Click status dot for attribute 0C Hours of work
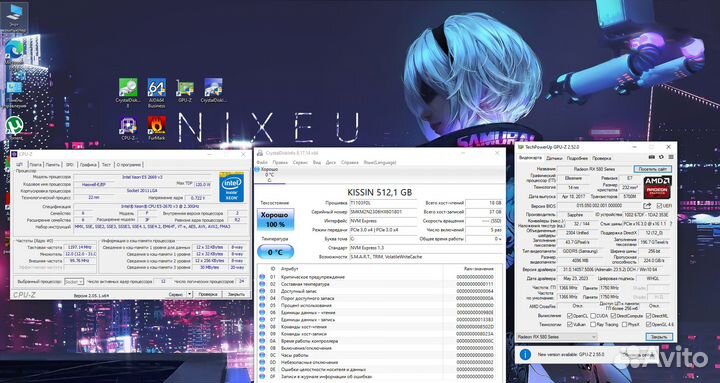The width and height of the screenshot is (720, 383). (262, 355)
